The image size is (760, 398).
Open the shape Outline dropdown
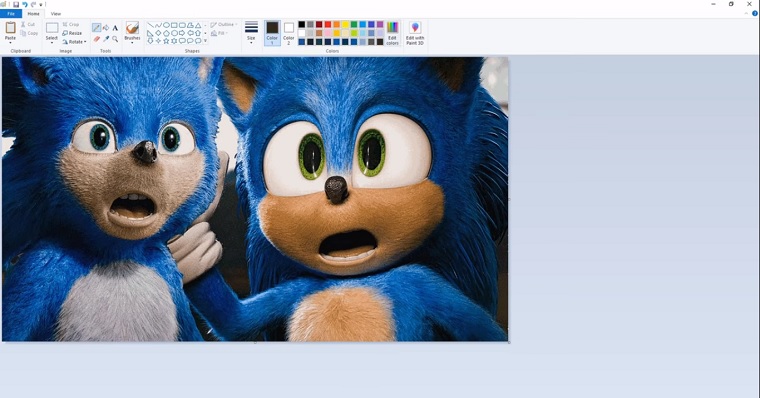[223, 24]
